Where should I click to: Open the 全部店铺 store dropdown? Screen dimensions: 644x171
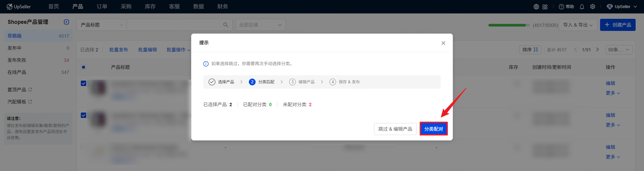260,25
